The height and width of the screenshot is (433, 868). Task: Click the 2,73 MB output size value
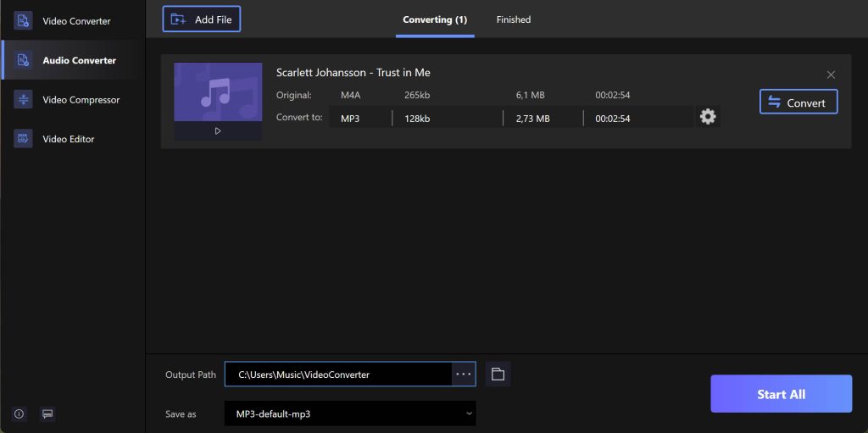point(532,119)
